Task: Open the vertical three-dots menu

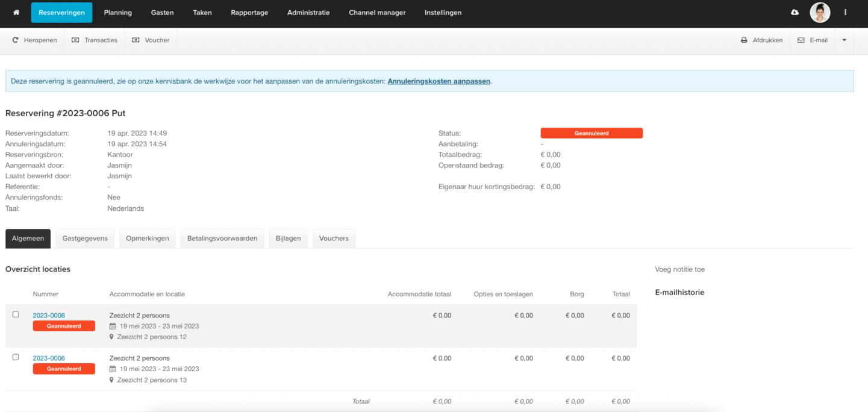Action: 845,13
